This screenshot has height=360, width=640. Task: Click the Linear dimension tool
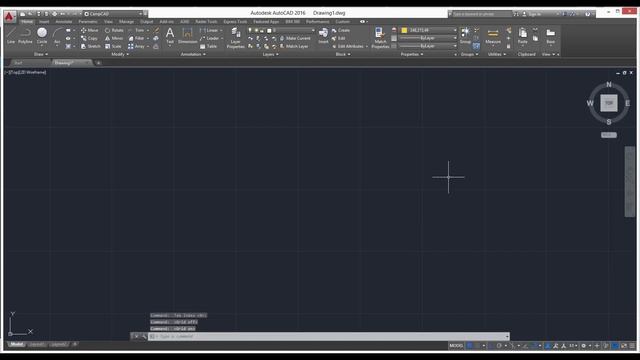click(x=209, y=30)
